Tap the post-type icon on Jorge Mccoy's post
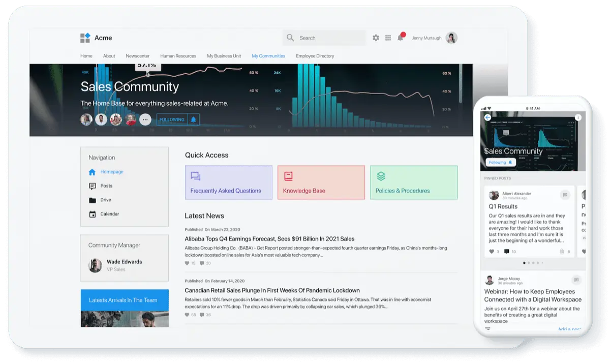The height and width of the screenshot is (364, 610). (576, 280)
